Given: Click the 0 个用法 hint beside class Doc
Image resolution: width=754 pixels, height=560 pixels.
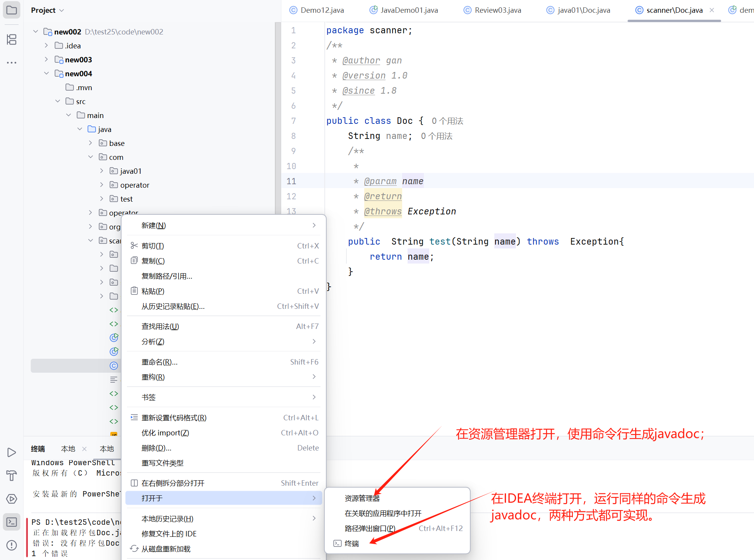Looking at the screenshot, I should [x=447, y=121].
